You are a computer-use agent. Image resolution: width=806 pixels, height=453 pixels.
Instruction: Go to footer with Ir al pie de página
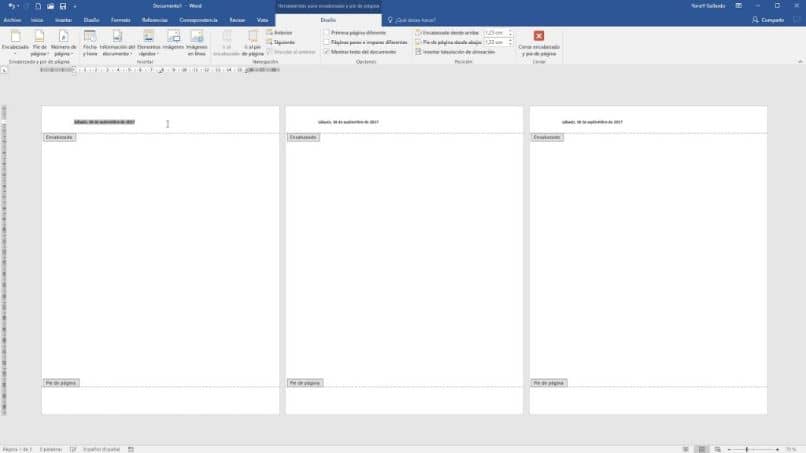coord(252,43)
